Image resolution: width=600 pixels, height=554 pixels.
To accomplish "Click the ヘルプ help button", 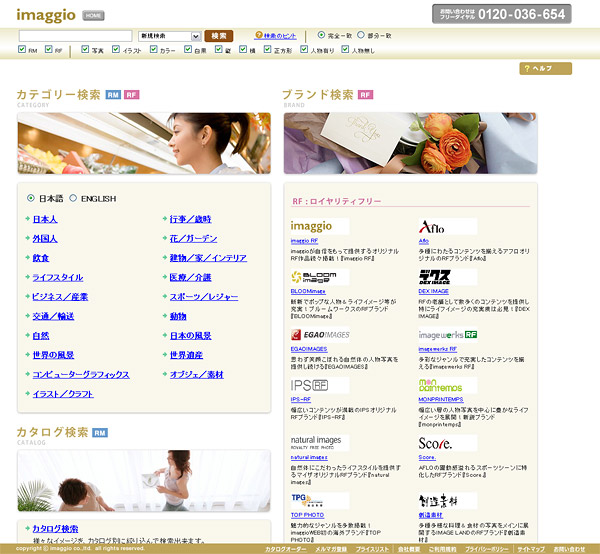I will click(545, 68).
